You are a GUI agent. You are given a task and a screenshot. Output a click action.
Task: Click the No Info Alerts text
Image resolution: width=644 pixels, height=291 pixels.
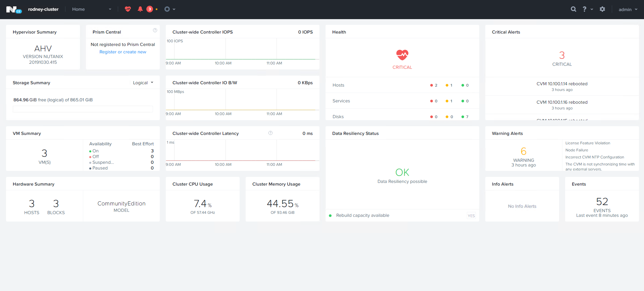pos(522,206)
